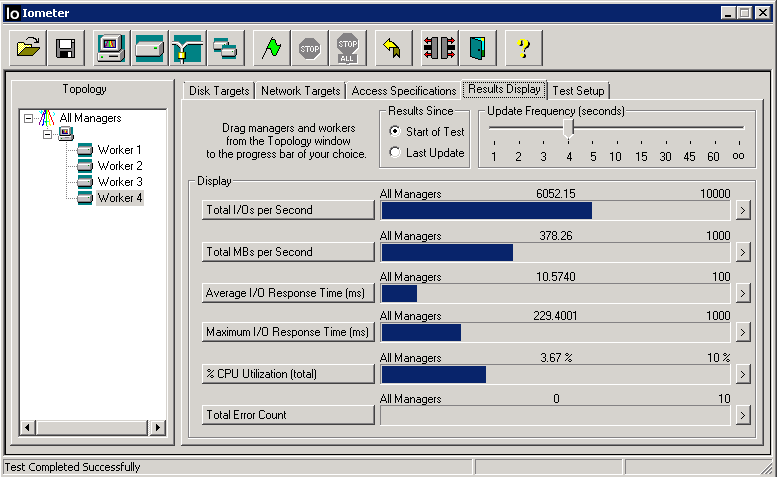The height and width of the screenshot is (477, 777).
Task: Click the 229.4001 maximum response value
Action: point(555,316)
